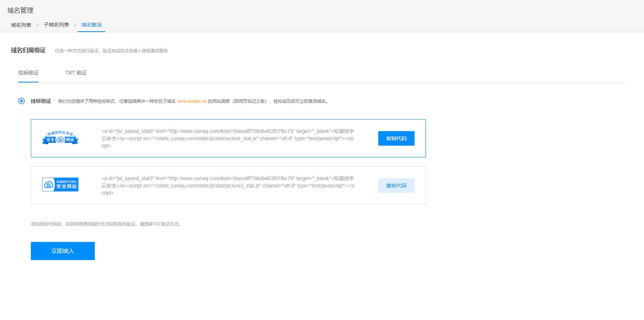The width and height of the screenshot is (644, 320).
Task: Click the www.resdon.cn domain text
Action: [192, 101]
